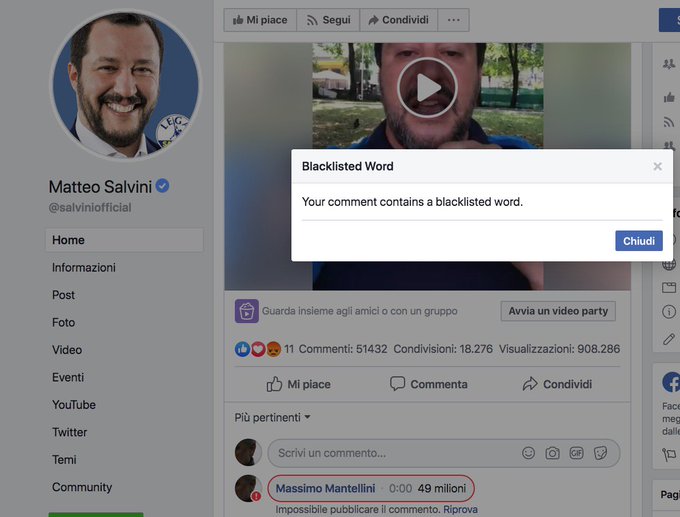Share the page via top Condividi button
This screenshot has width=680, height=517.
click(399, 20)
